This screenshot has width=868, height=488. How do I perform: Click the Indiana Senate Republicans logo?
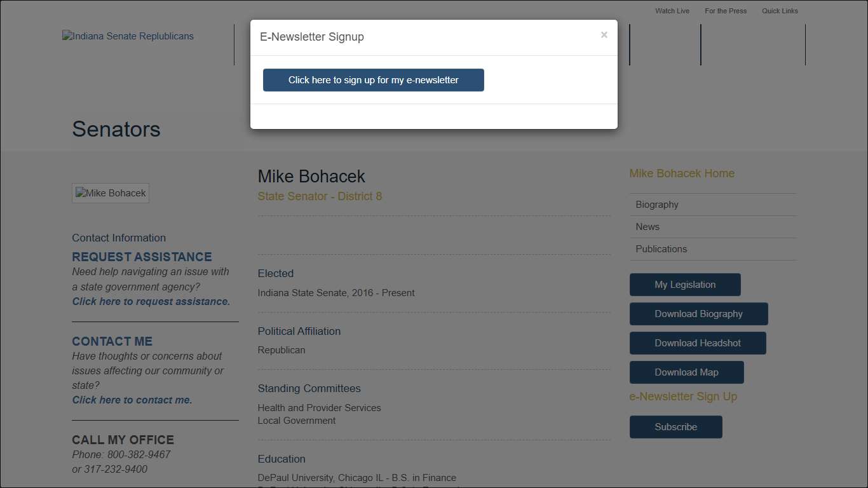[x=128, y=36]
